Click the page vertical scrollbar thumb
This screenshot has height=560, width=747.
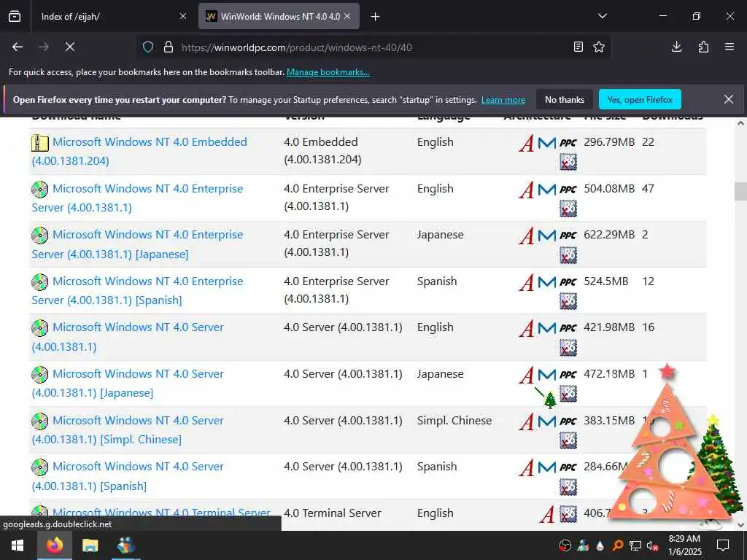(x=740, y=191)
